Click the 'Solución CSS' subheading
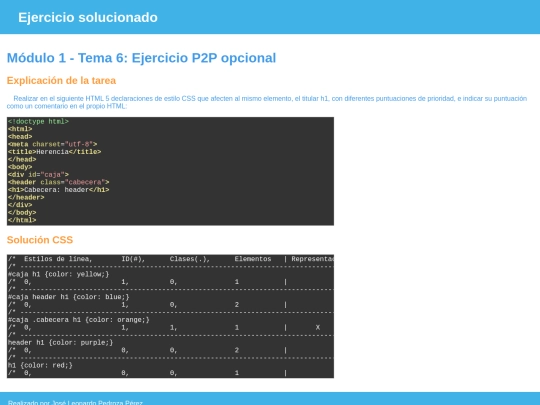 point(40,240)
